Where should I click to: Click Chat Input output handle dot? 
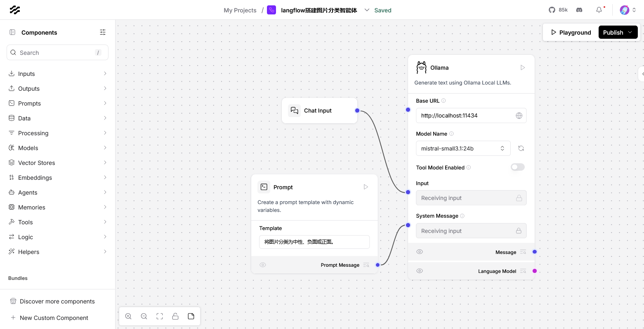coord(357,110)
